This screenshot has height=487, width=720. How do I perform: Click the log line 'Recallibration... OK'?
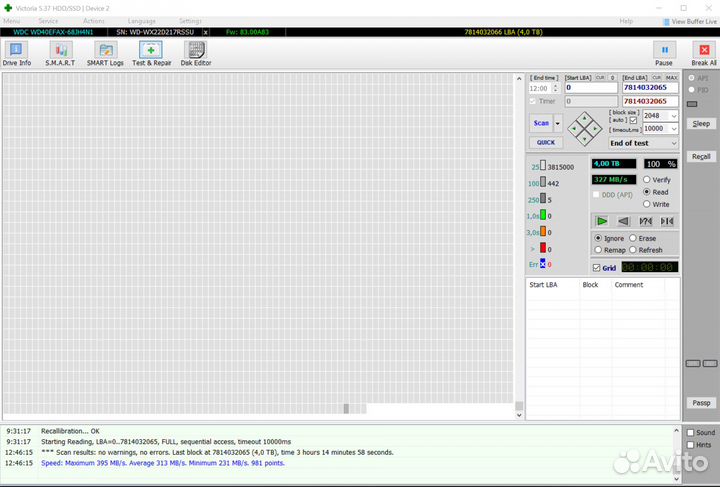[x=70, y=431]
